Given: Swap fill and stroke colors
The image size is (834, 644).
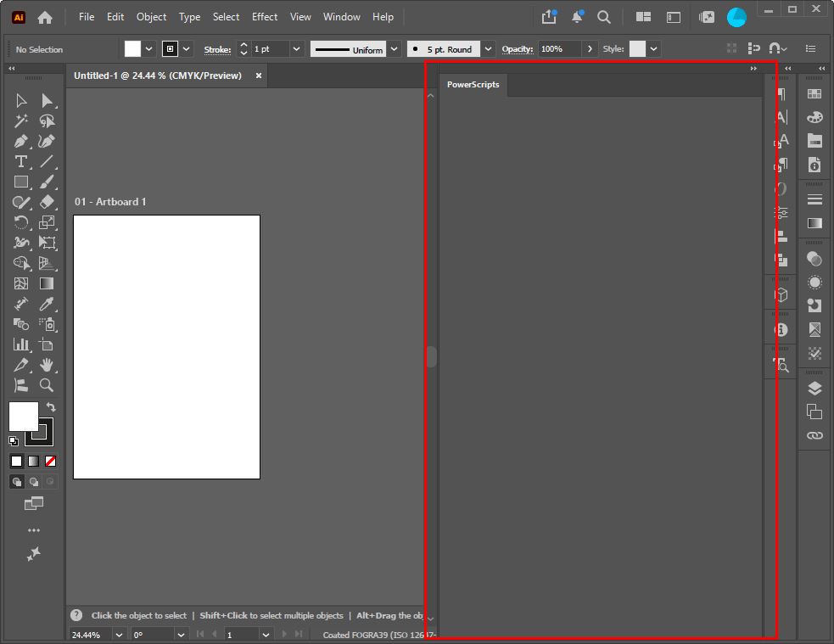Looking at the screenshot, I should pos(51,406).
